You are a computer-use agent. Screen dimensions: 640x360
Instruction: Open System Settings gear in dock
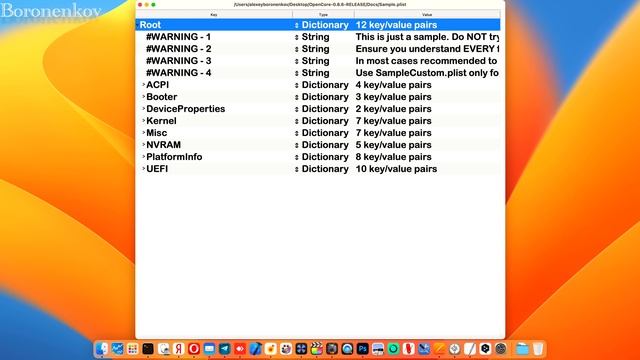pos(500,349)
